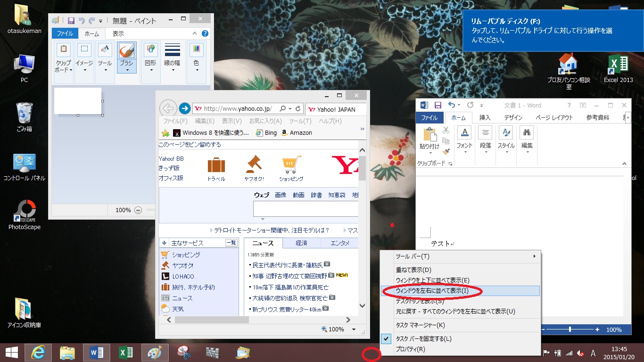Switch to the デザイン tab in Word

(x=513, y=118)
